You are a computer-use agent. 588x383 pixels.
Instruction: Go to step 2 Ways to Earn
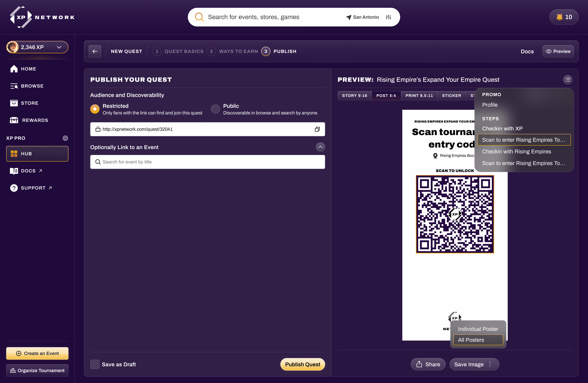click(x=233, y=51)
